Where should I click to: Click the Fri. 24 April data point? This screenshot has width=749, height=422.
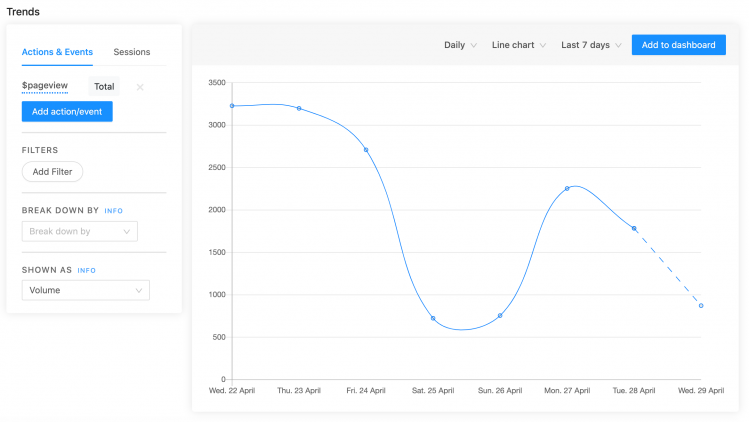[x=366, y=150]
